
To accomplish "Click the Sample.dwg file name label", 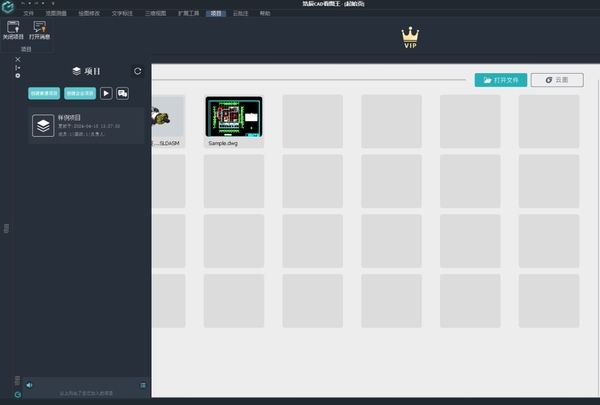I will click(x=223, y=143).
